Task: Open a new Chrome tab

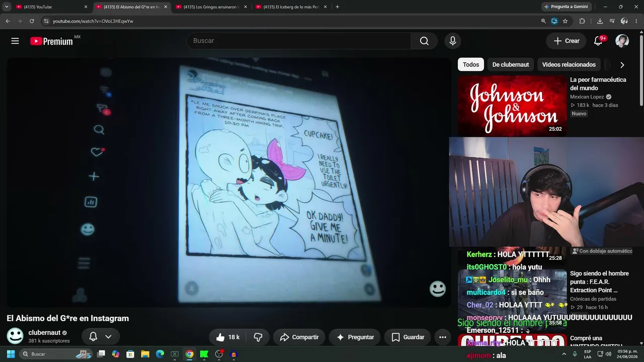Action: pos(337,7)
